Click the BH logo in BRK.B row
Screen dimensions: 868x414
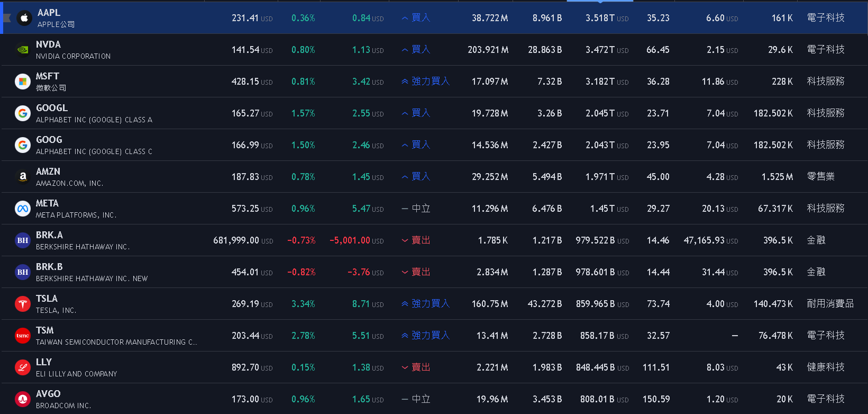(23, 272)
